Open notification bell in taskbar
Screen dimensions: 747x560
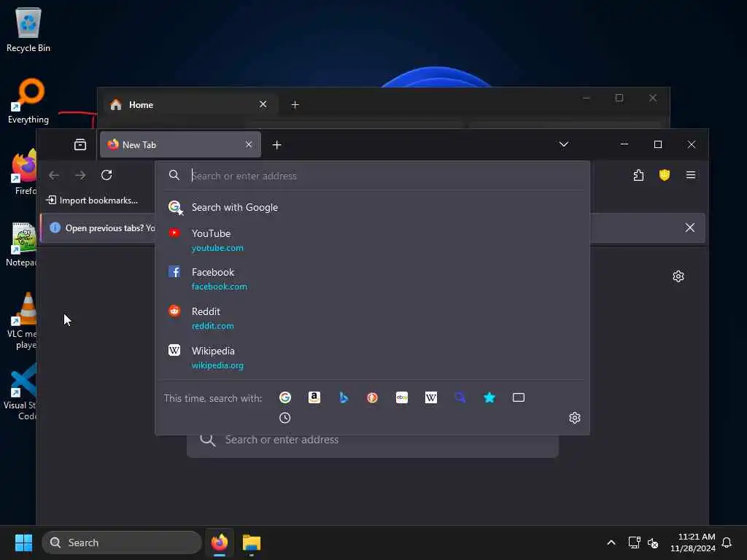727,542
